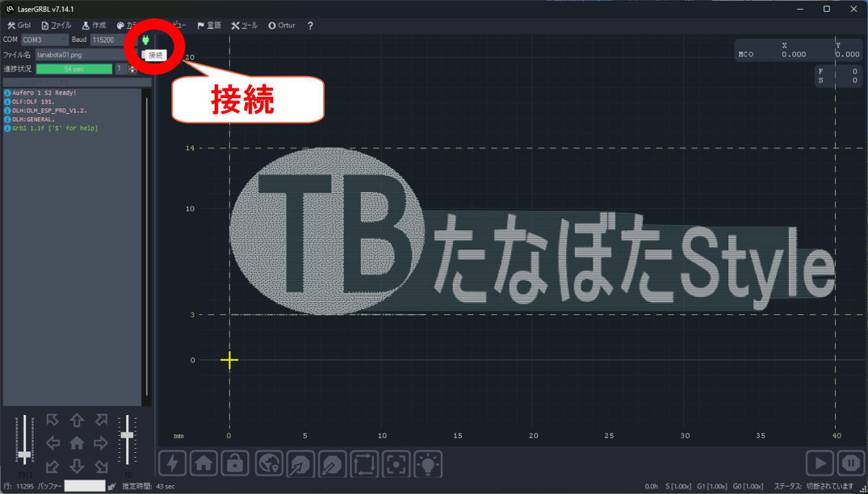Image resolution: width=868 pixels, height=494 pixels.
Task: Click the MCO X 0.000 coordinate readout
Action: point(799,50)
